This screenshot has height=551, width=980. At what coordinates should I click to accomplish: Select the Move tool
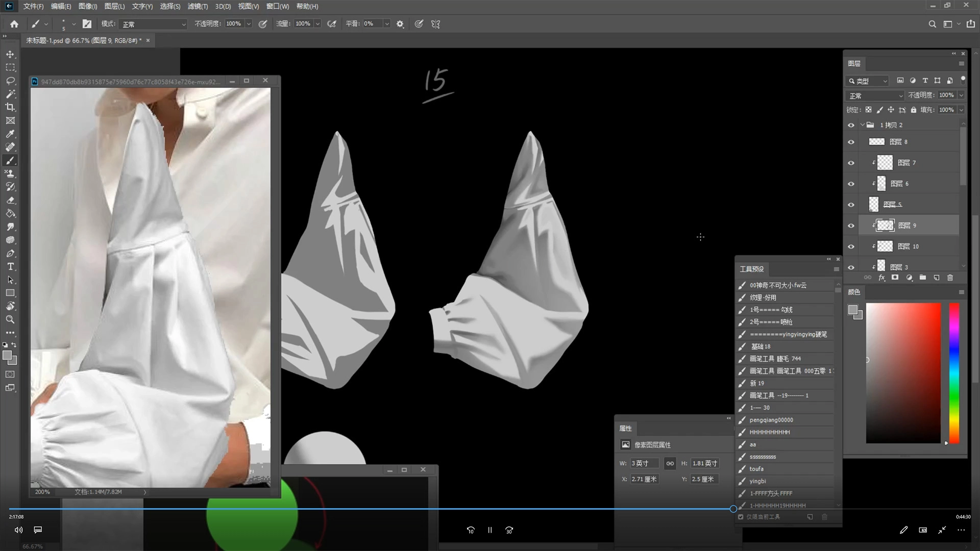[10, 54]
